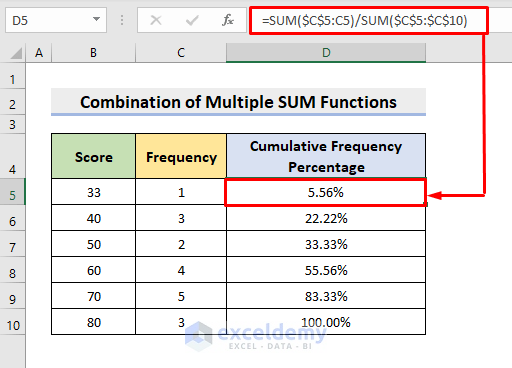
Task: Select the cell showing 33.33%
Action: pos(326,244)
